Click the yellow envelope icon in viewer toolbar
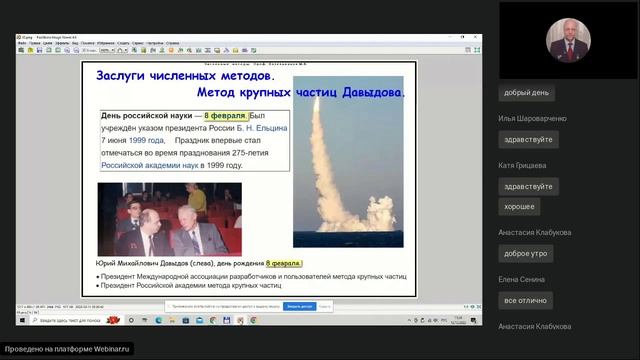The height and width of the screenshot is (360, 640). point(236,50)
